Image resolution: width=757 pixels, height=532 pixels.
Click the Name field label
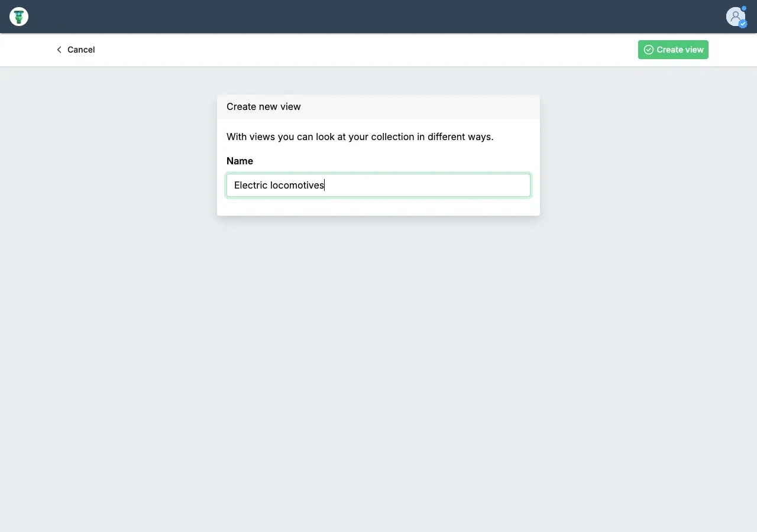240,161
